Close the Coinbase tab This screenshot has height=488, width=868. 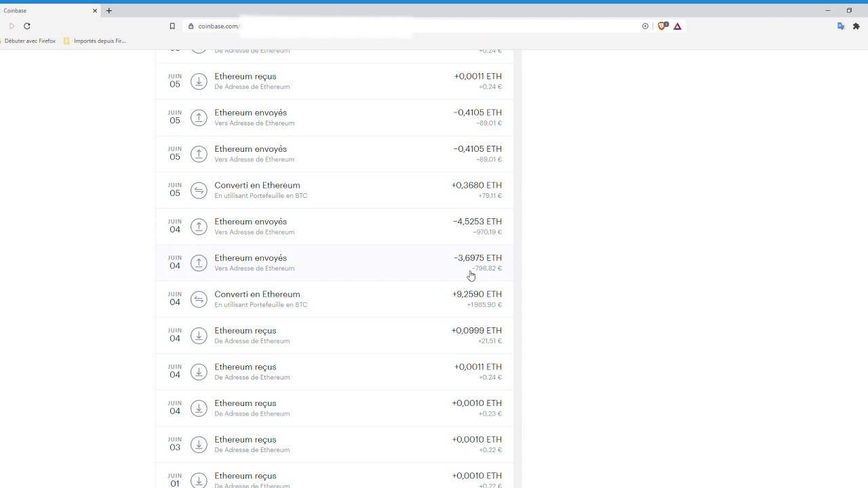coord(95,11)
